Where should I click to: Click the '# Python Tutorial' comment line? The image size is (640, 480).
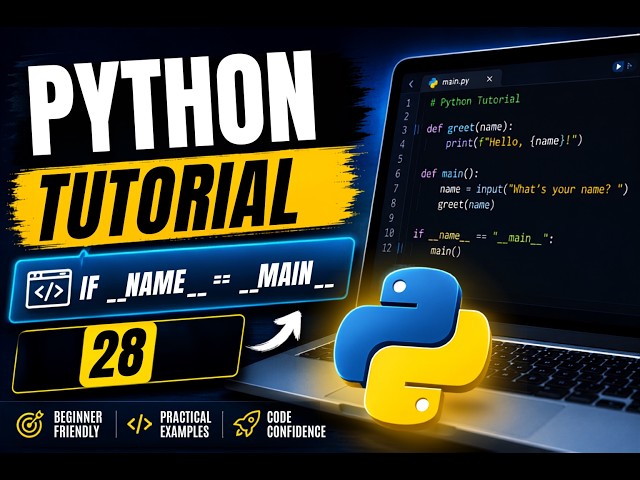point(475,100)
